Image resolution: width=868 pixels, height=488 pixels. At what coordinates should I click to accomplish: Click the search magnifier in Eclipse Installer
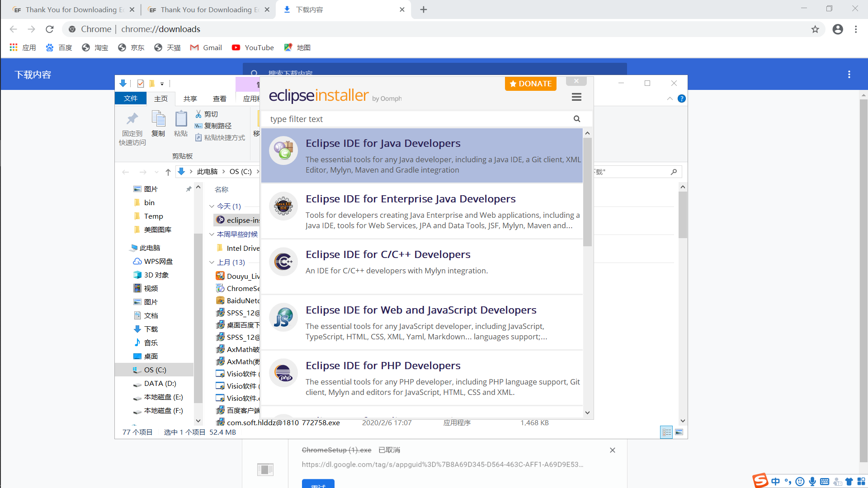(576, 119)
